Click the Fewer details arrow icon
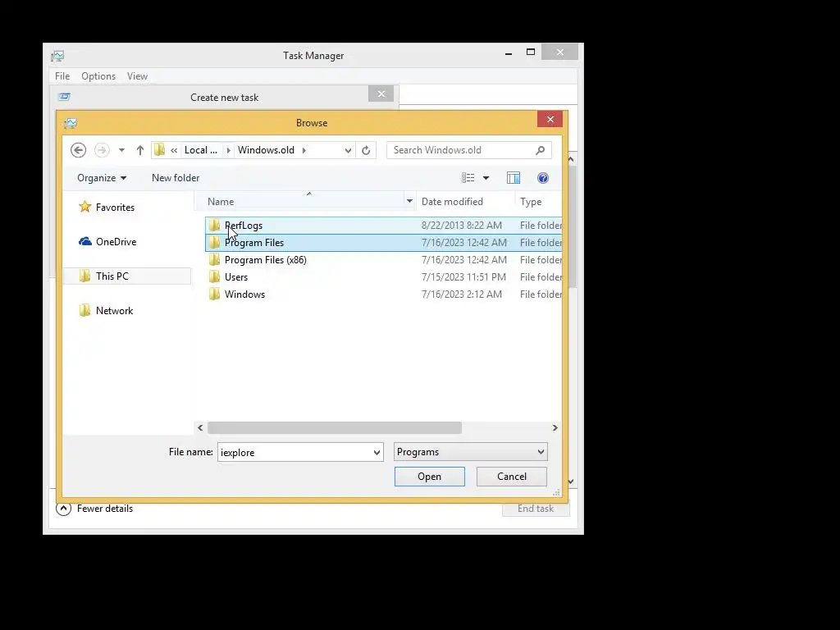The height and width of the screenshot is (630, 840). pyautogui.click(x=63, y=509)
